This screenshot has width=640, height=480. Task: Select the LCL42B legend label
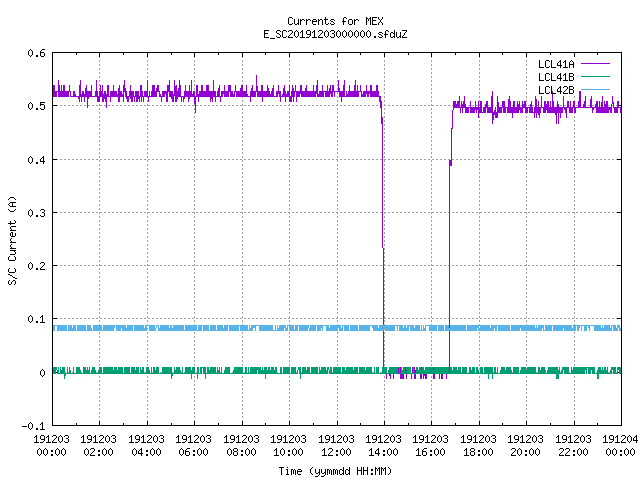click(556, 90)
